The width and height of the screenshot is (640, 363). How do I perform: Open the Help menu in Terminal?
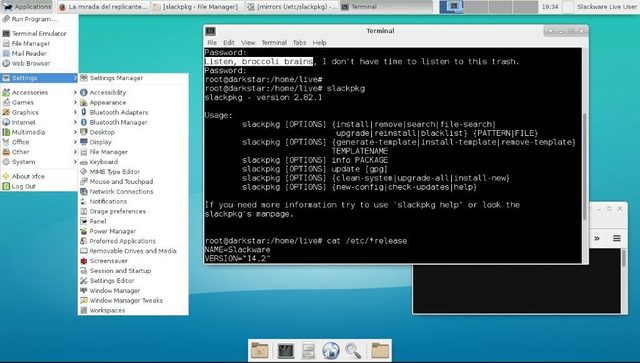pyautogui.click(x=319, y=42)
